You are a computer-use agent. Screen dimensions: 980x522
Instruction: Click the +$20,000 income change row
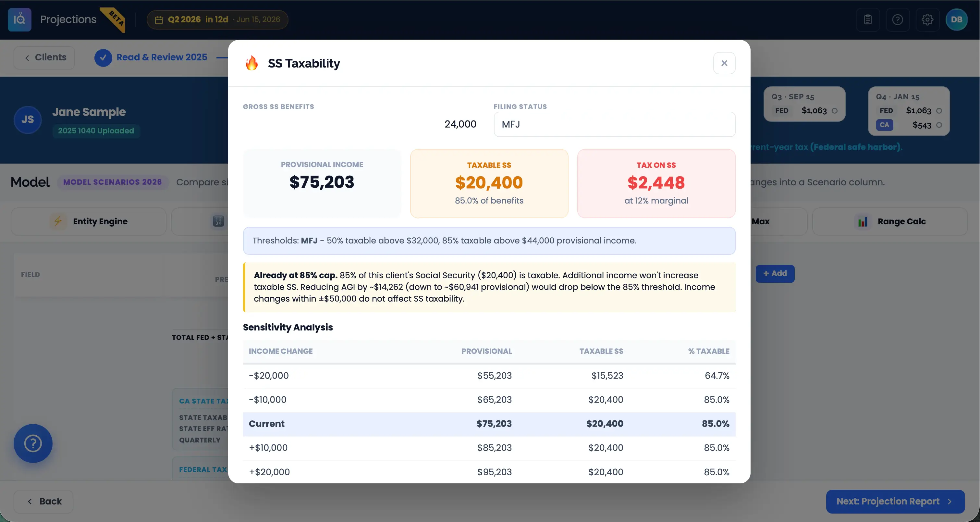click(x=489, y=472)
